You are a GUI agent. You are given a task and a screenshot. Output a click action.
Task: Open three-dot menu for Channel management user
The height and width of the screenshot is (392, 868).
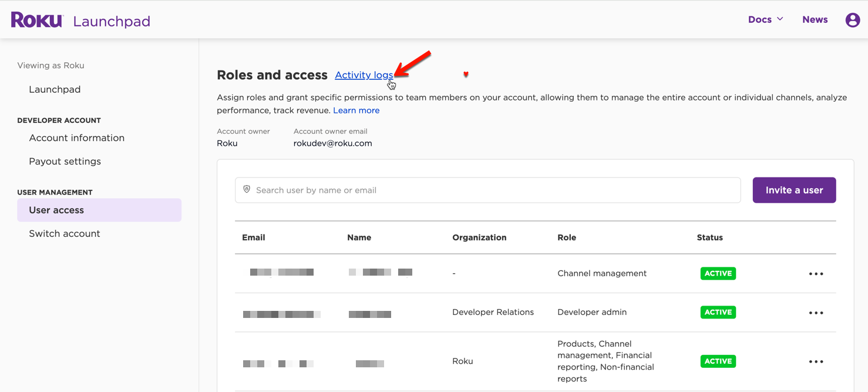[x=816, y=274]
